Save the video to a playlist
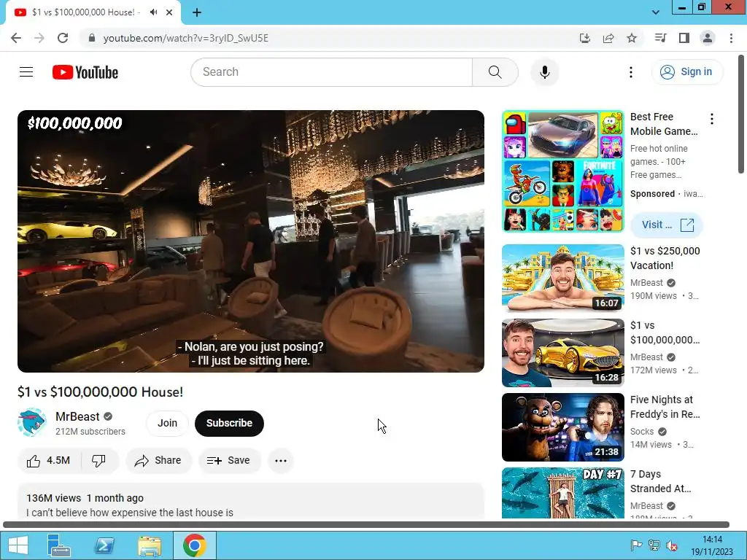Screen dimensions: 747x560 pyautogui.click(x=229, y=461)
